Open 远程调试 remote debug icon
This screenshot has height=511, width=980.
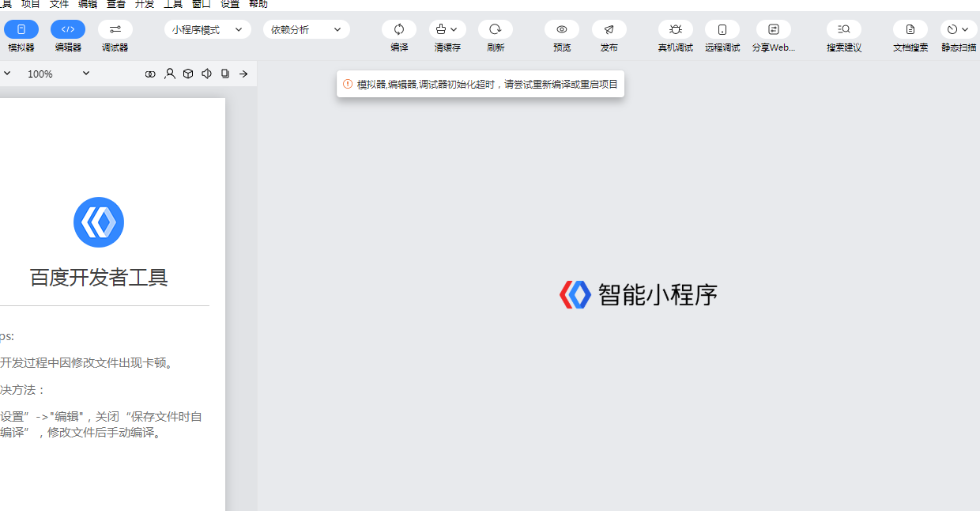tap(722, 29)
